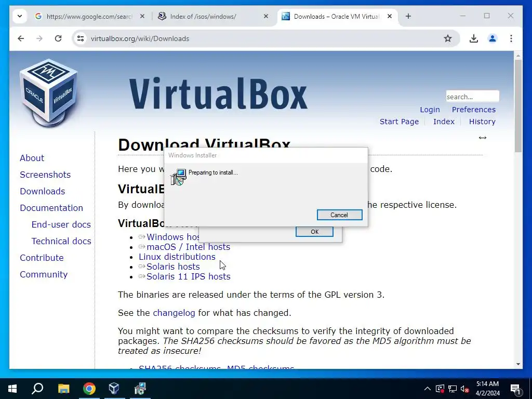The height and width of the screenshot is (399, 532).
Task: Open the site information icon in address bar
Action: click(x=81, y=38)
